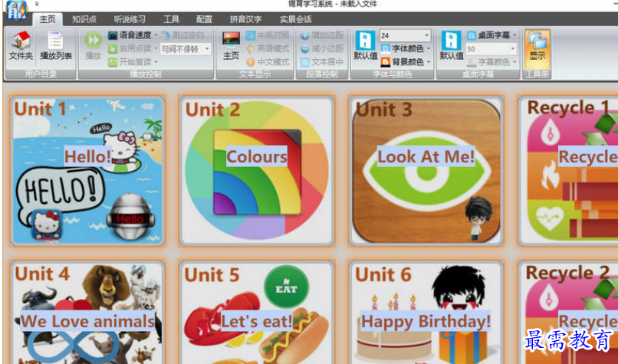
Task: Click the "Hello!" title label
Action: pos(88,157)
